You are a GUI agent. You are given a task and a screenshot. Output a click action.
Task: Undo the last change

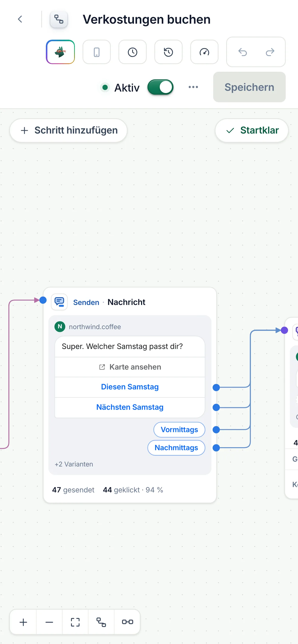[242, 52]
